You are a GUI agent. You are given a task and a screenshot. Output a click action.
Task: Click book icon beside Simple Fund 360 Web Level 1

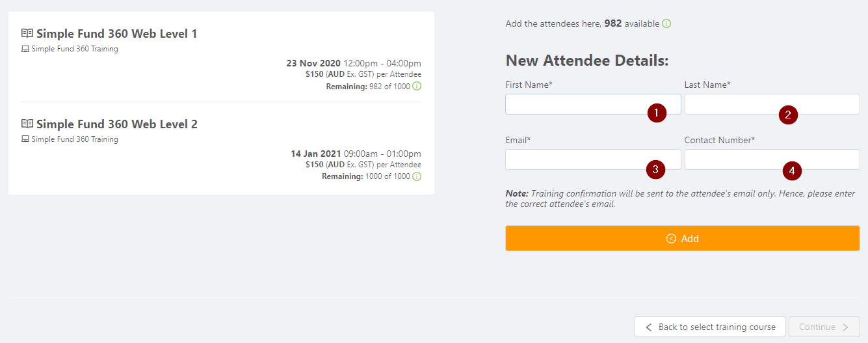coord(27,33)
